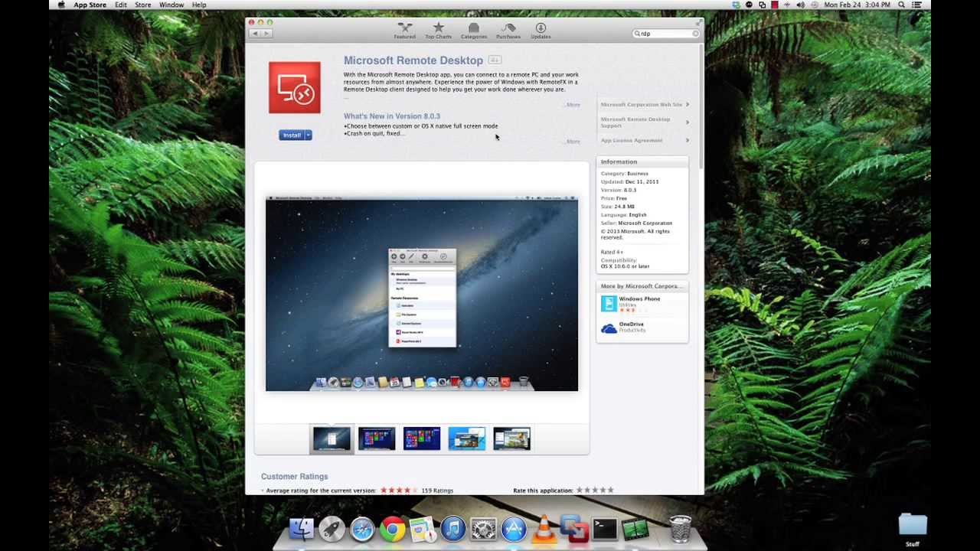This screenshot has width=980, height=551.
Task: Select the fifth screenshot thumbnail
Action: [512, 439]
